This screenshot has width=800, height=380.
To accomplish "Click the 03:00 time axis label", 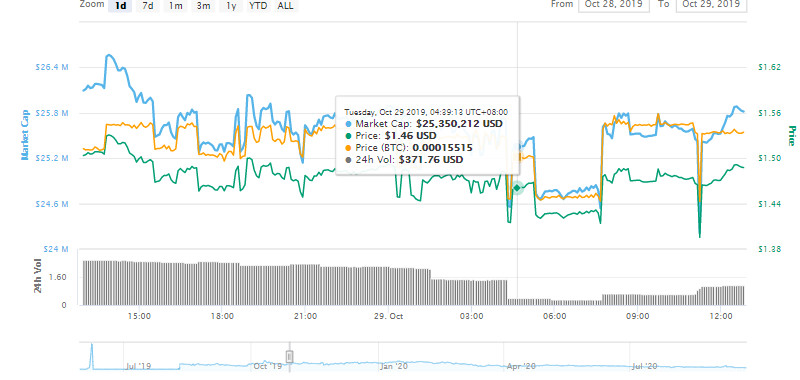I will coord(471,316).
